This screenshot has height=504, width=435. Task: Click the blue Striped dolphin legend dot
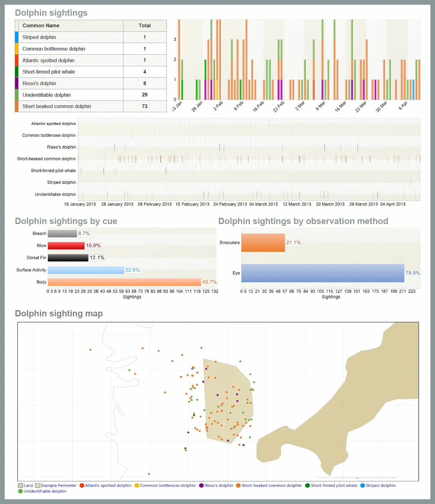click(x=363, y=485)
